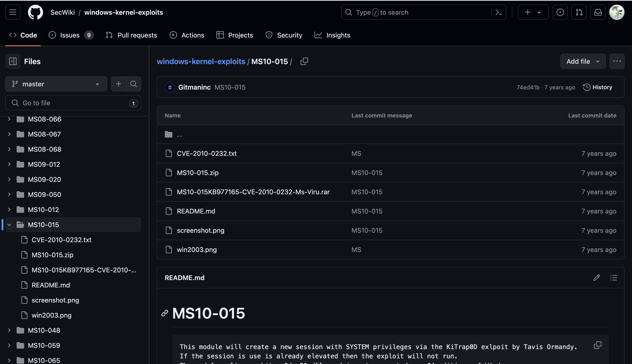Click the Go to file input
This screenshot has width=632, height=364.
(73, 103)
